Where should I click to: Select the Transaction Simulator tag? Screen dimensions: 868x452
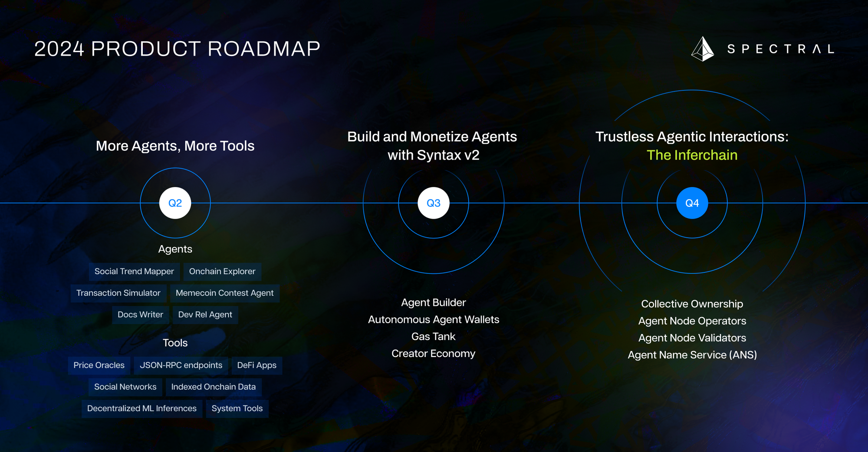click(x=118, y=293)
